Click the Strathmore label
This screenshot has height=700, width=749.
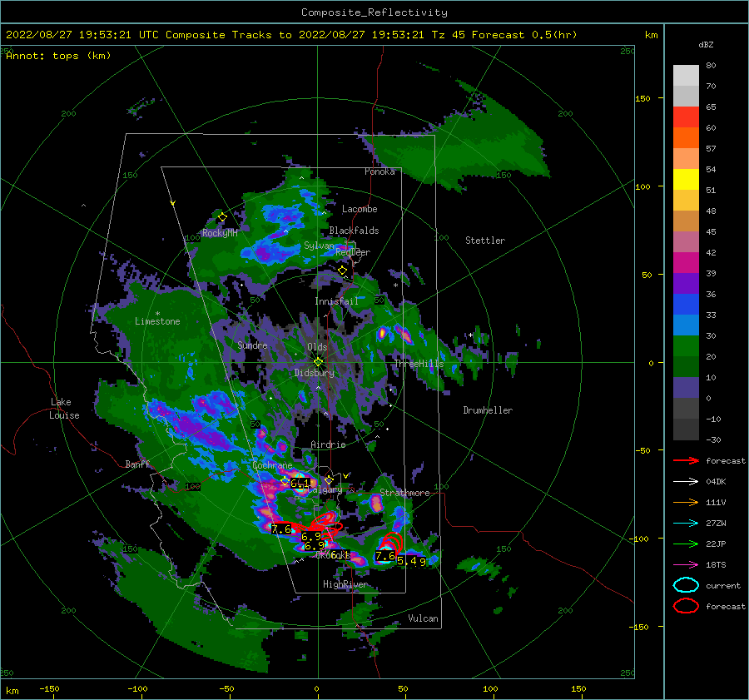coord(404,493)
